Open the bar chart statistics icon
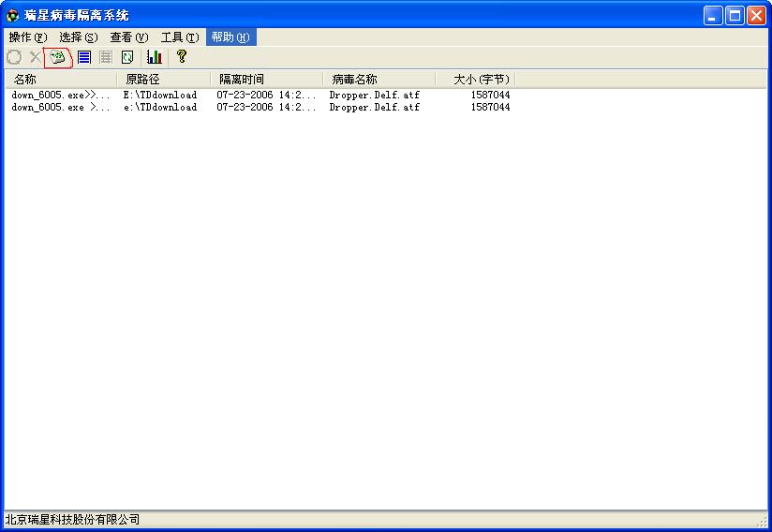Viewport: 772px width, 532px height. click(154, 57)
